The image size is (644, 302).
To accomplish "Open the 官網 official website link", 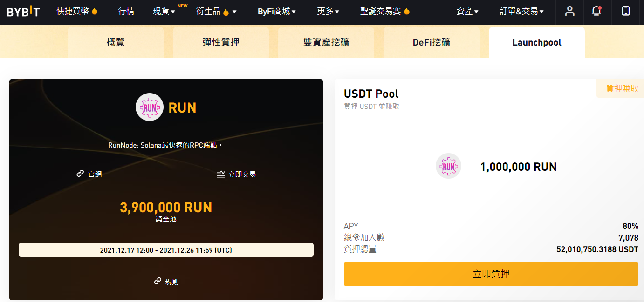I will pos(95,174).
